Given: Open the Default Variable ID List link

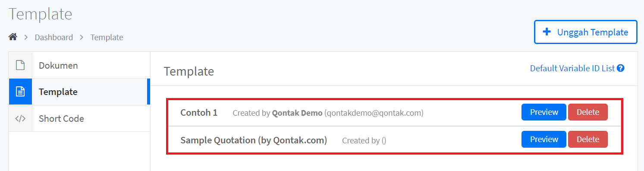Looking at the screenshot, I should [x=572, y=68].
